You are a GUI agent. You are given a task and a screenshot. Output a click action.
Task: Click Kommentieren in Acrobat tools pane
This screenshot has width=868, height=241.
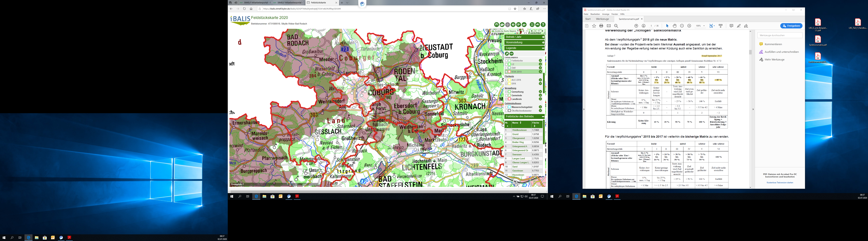773,44
